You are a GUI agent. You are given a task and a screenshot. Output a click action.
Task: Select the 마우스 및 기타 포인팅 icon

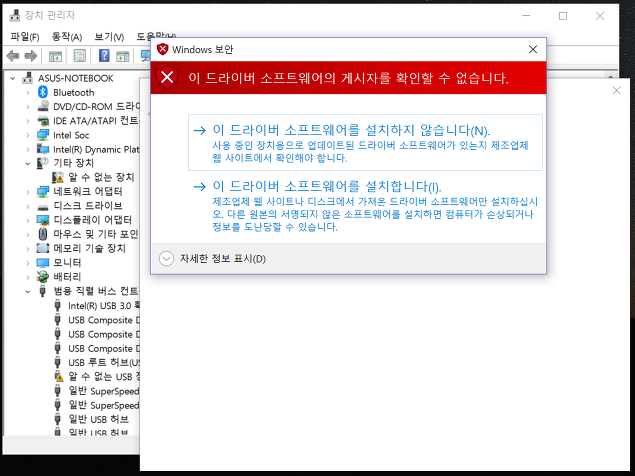43,234
